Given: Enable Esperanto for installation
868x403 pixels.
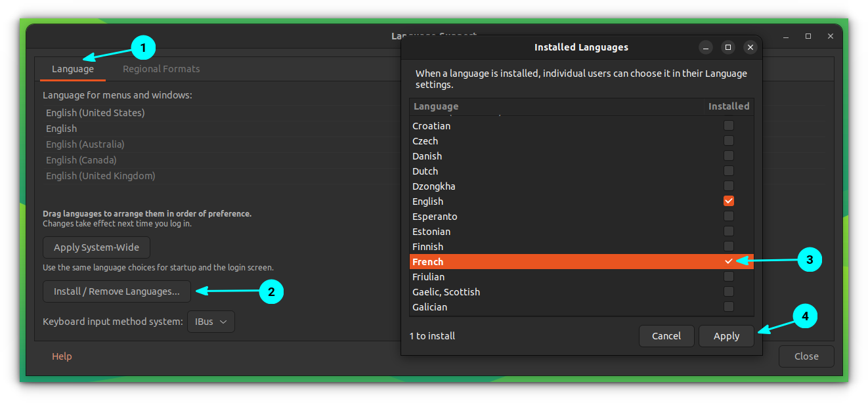Looking at the screenshot, I should pos(728,215).
